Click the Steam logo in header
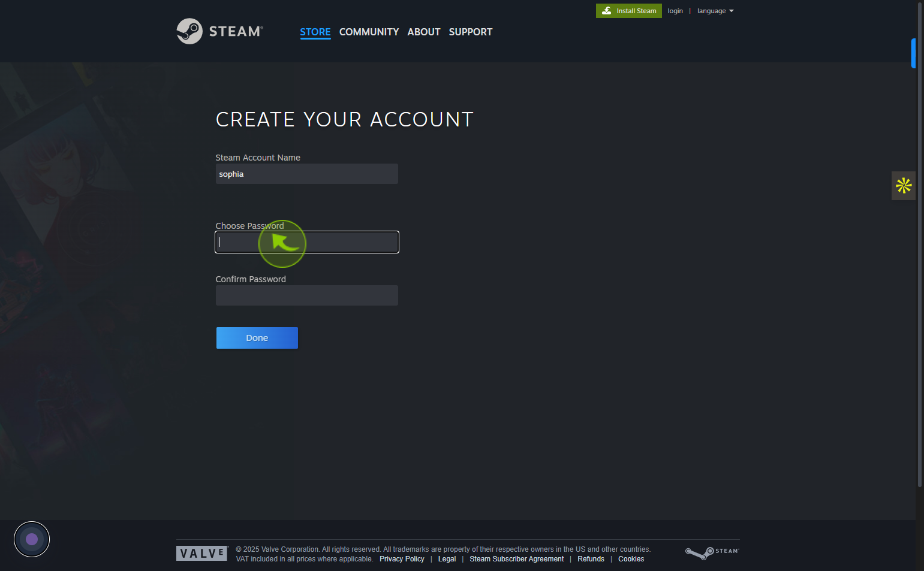 [220, 31]
